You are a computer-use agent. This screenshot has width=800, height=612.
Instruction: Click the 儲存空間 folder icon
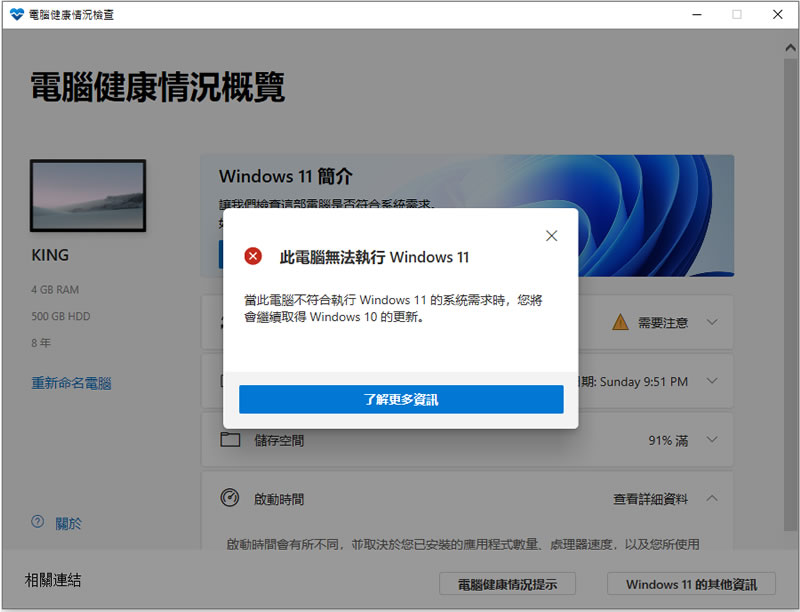pyautogui.click(x=230, y=440)
